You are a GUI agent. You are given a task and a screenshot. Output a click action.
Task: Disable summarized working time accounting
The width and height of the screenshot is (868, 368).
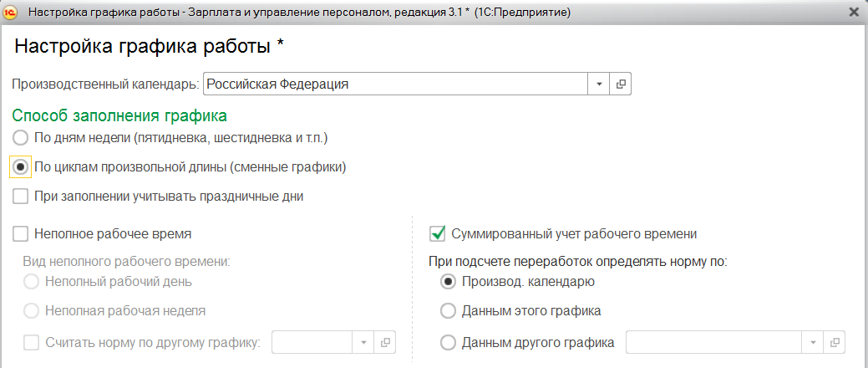click(436, 234)
